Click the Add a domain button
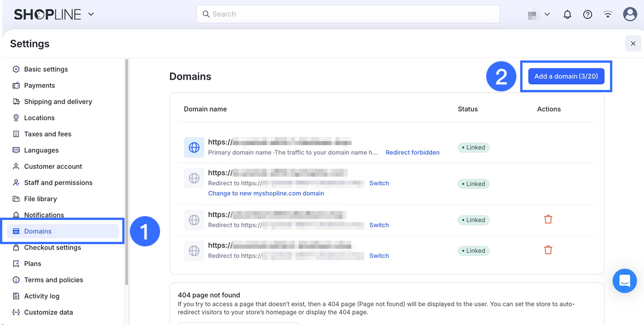Viewport: 644px width, 325px height. pos(566,76)
